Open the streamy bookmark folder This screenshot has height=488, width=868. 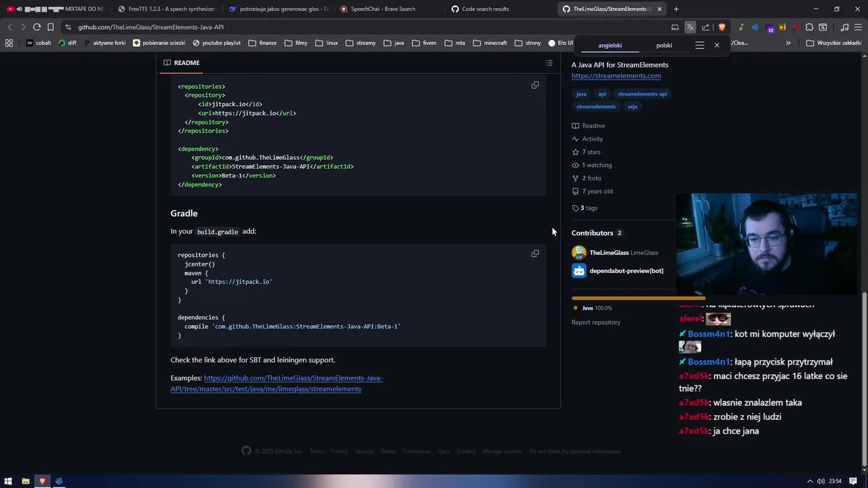coord(361,43)
